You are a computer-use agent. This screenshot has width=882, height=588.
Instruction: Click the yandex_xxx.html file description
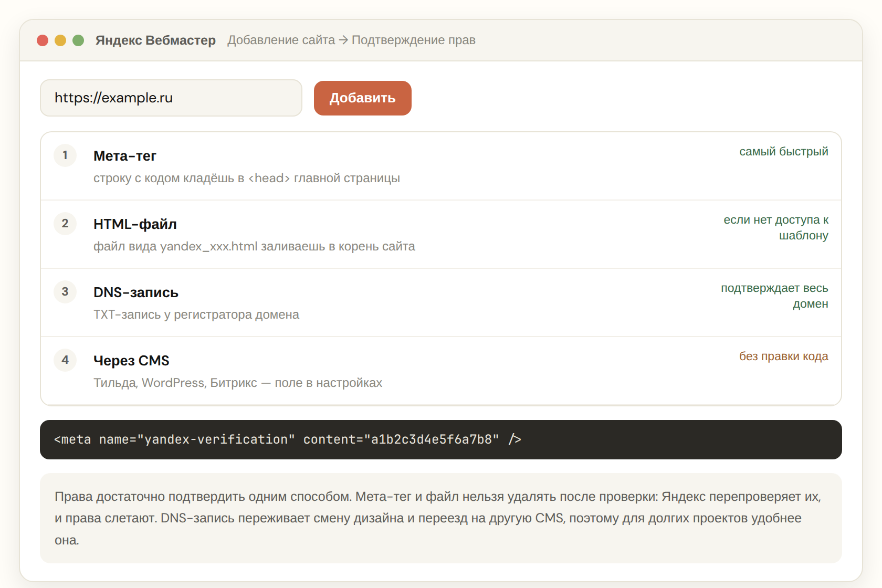[x=254, y=246]
